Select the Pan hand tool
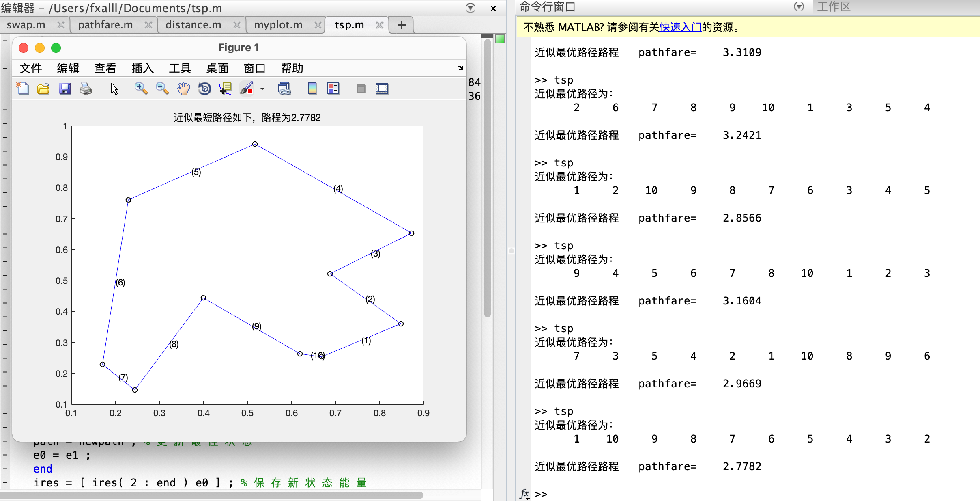 183,89
